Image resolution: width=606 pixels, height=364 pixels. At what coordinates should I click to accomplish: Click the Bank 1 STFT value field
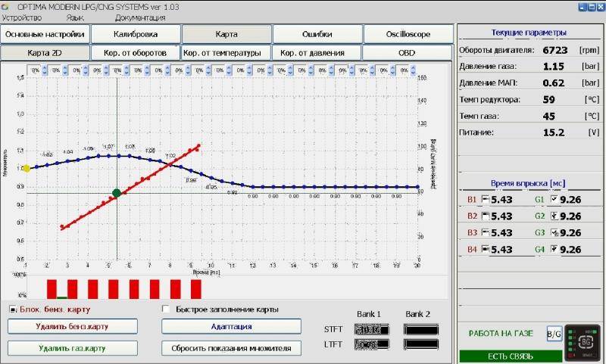point(370,330)
